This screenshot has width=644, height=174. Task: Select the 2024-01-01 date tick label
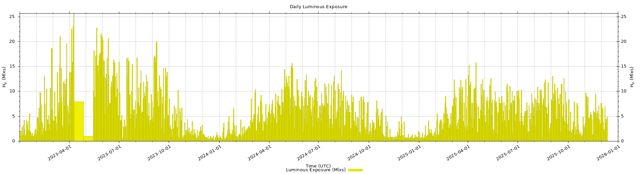tap(210, 153)
